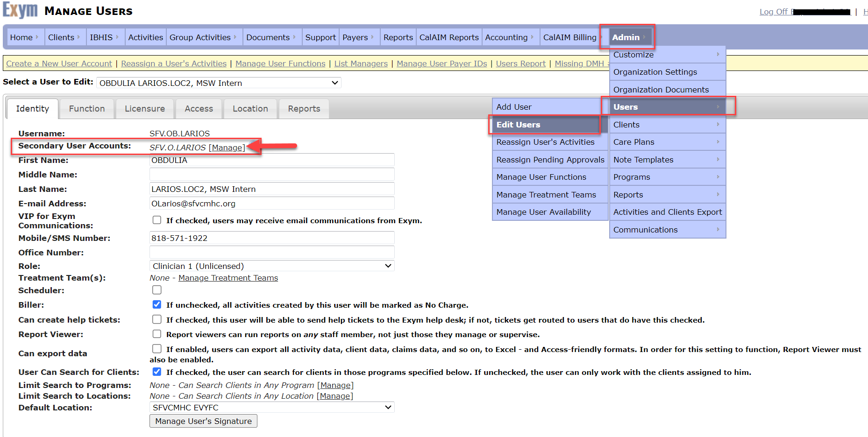The width and height of the screenshot is (868, 437).
Task: Check VIP for Exym Communications checkbox
Action: click(157, 220)
